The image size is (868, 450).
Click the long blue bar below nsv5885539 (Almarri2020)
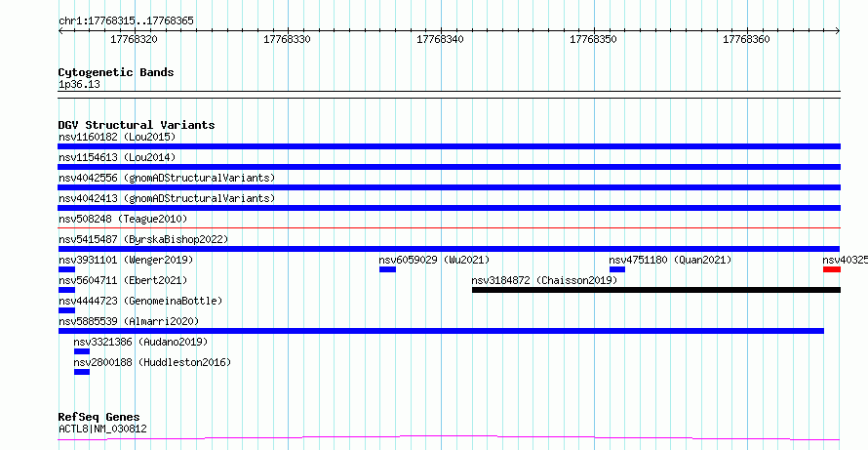click(441, 331)
